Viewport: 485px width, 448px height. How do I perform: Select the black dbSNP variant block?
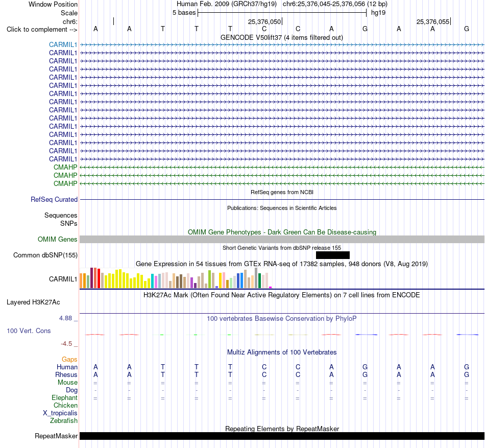pos(333,255)
